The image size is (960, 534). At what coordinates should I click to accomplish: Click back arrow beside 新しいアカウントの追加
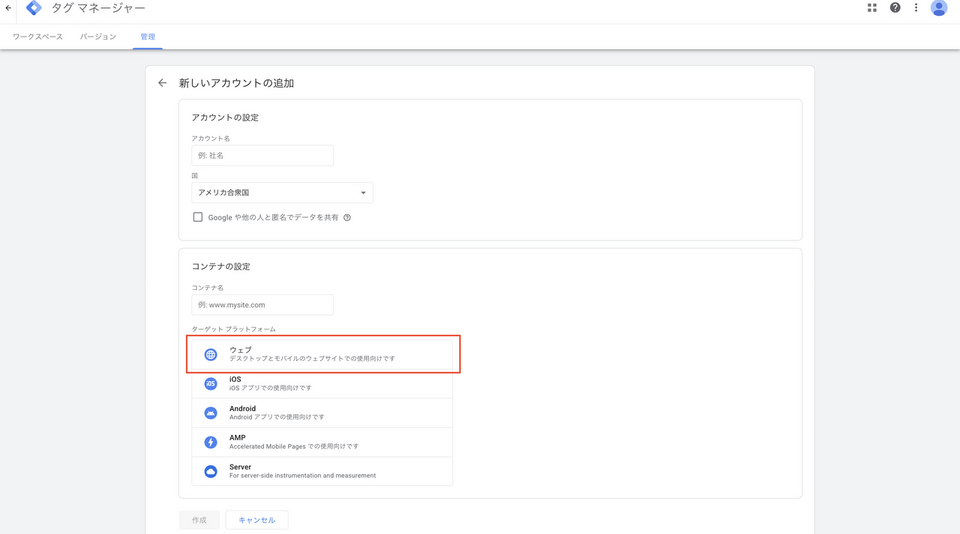coord(163,83)
